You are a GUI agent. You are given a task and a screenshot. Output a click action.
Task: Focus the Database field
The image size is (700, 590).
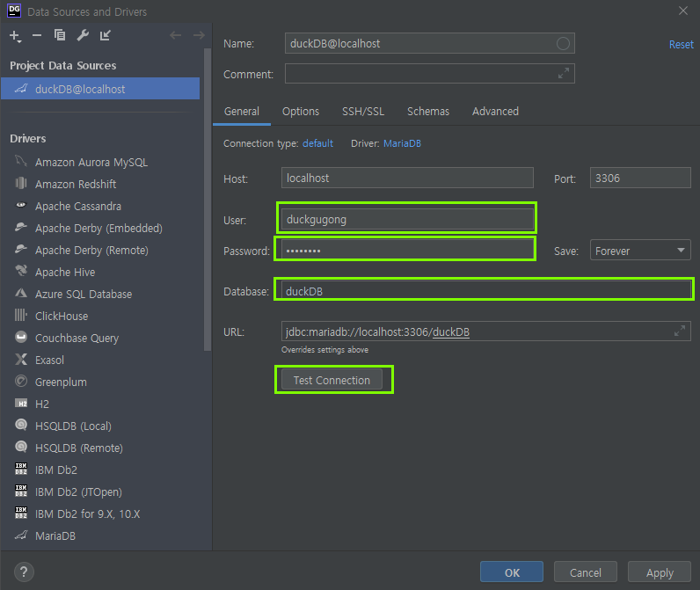(485, 290)
